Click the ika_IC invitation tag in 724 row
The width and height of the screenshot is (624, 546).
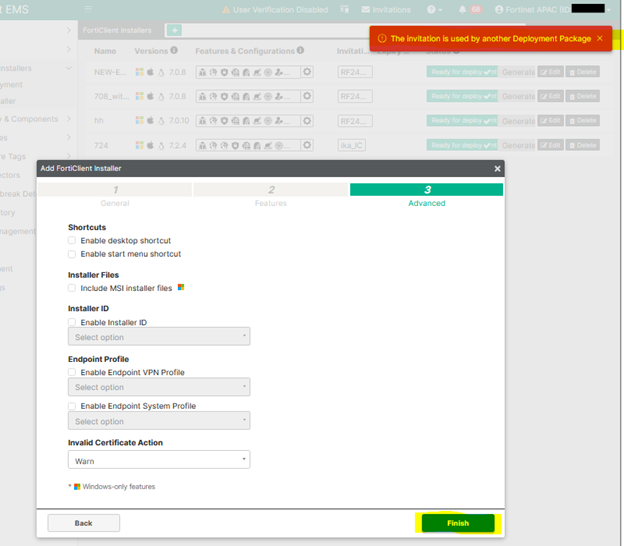[x=351, y=145]
